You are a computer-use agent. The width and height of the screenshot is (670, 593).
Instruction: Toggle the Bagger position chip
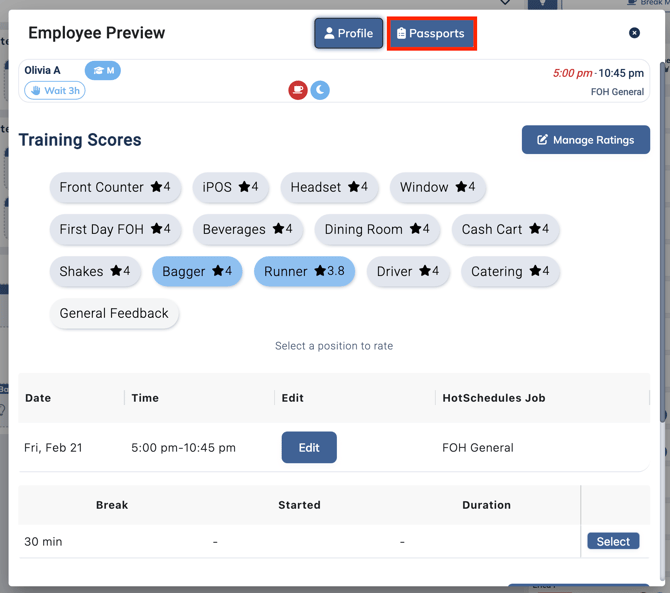coord(197,271)
